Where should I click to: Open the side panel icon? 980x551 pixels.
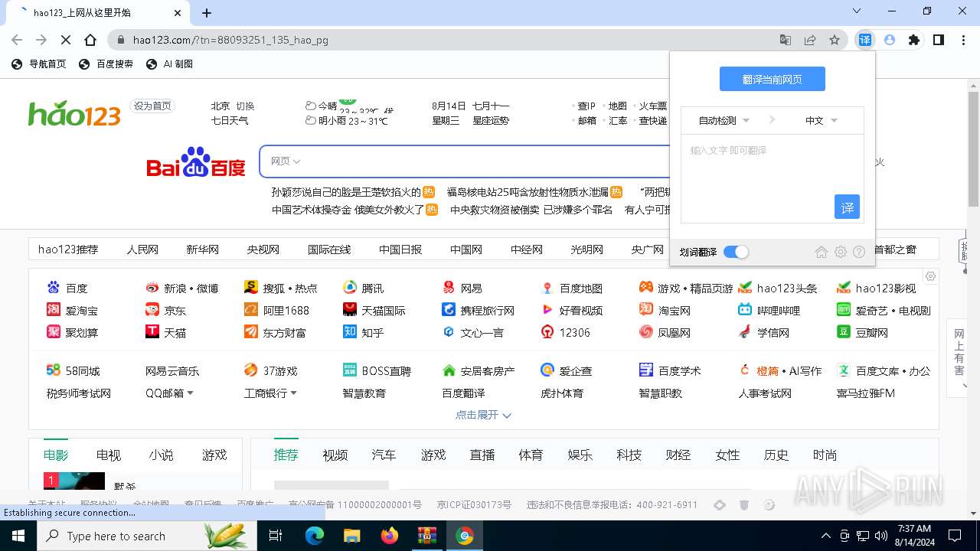pos(938,40)
